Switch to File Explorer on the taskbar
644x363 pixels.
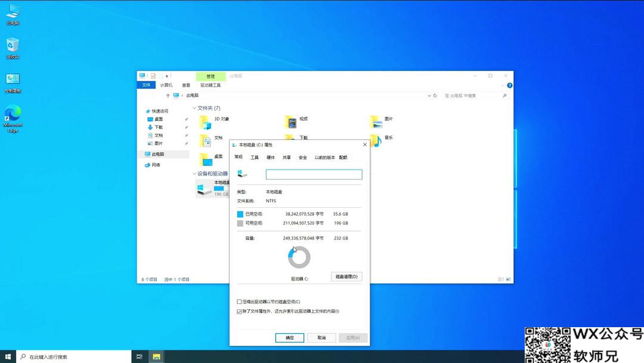[x=156, y=356]
